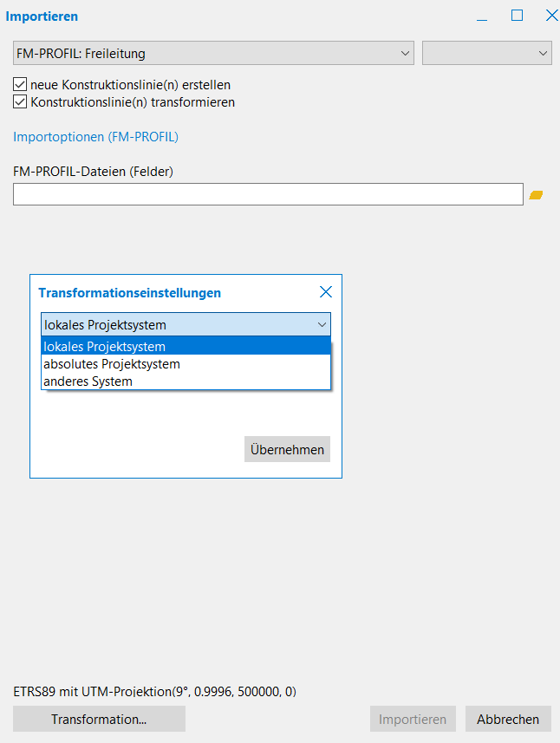Close the Importieren window
Screen dimensions: 560x743
coord(550,16)
